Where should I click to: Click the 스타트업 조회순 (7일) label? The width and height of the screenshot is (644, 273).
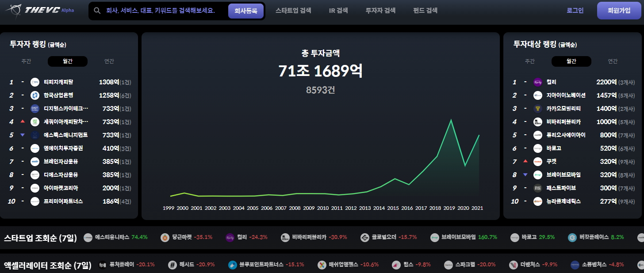click(40, 238)
